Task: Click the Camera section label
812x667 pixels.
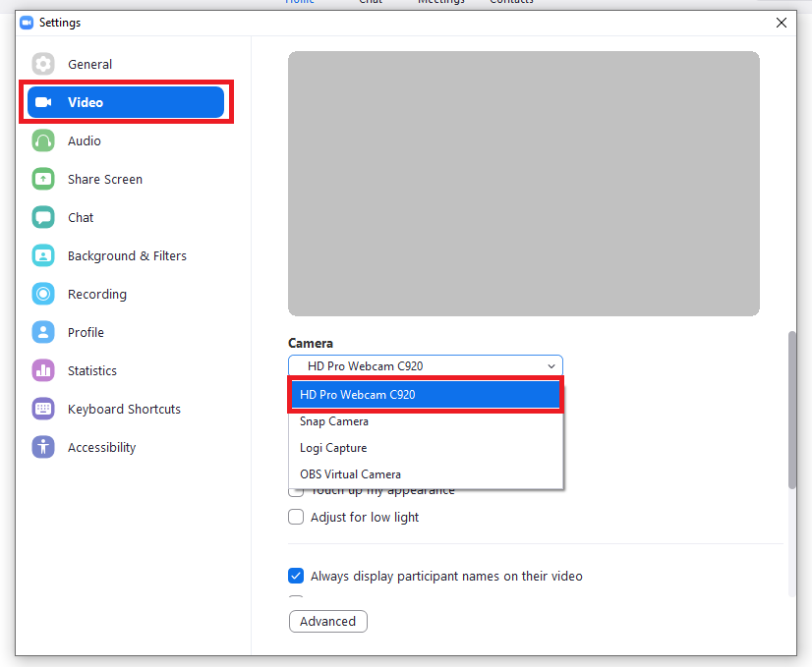Action: (x=311, y=343)
